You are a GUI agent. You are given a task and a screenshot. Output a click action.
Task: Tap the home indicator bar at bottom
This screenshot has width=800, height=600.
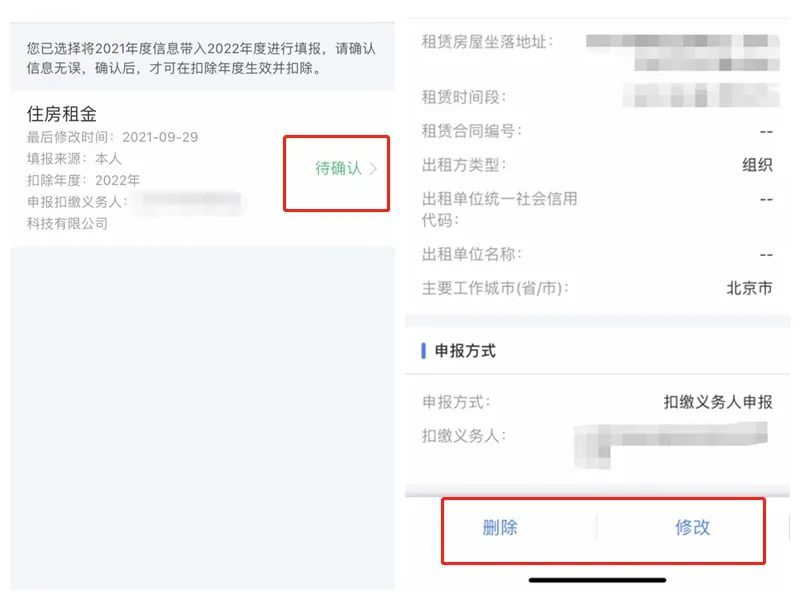point(597,579)
